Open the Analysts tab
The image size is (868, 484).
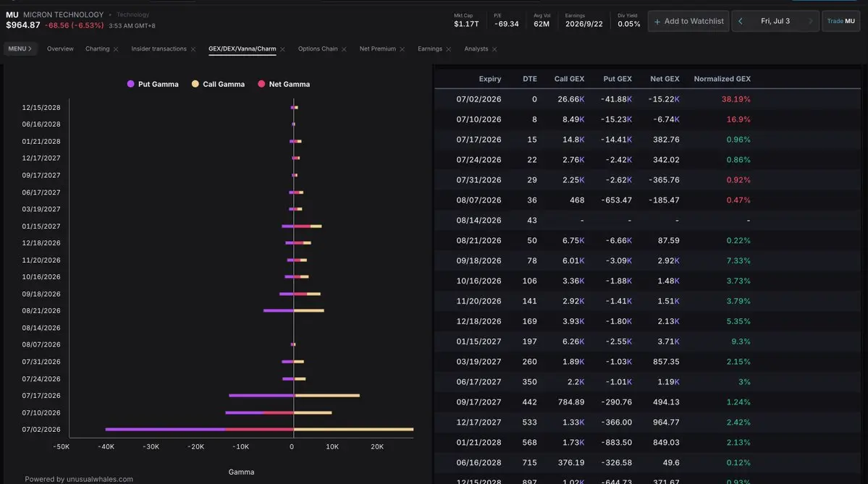(x=476, y=48)
